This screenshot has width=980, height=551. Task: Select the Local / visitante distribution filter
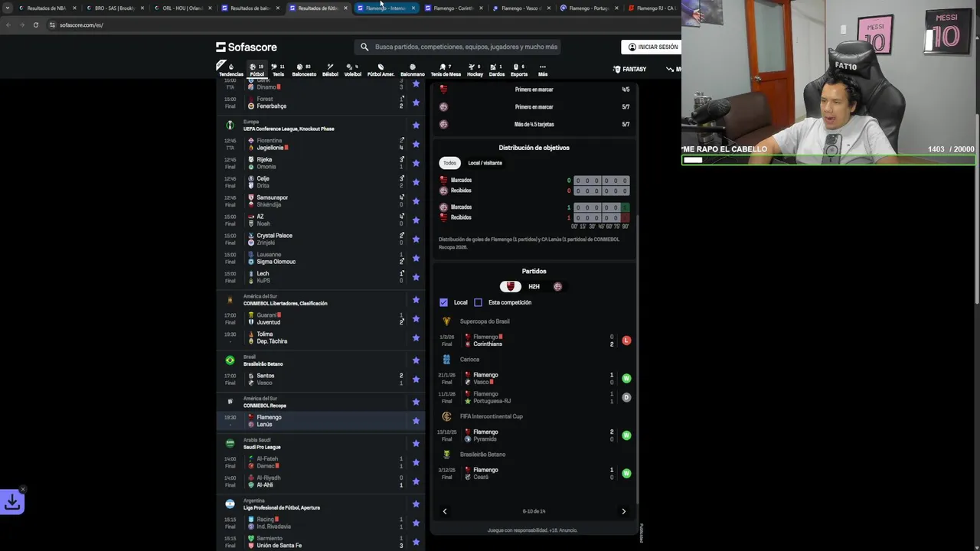(x=485, y=163)
